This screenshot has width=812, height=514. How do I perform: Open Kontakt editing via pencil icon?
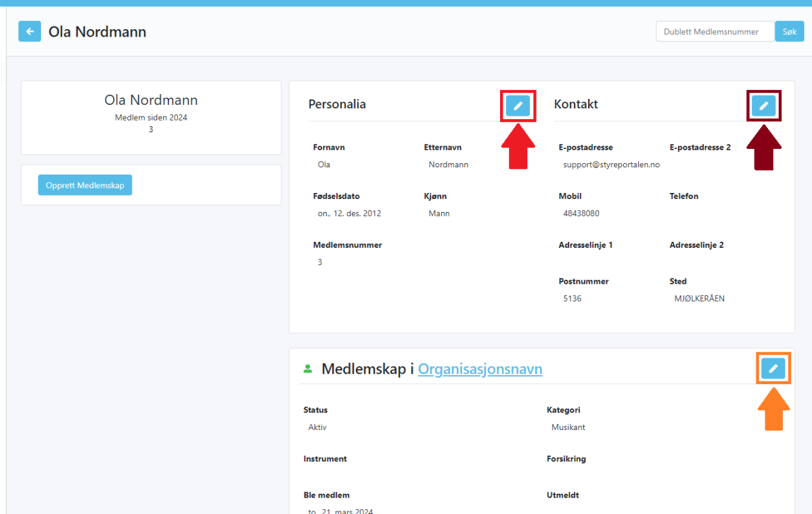tap(763, 106)
